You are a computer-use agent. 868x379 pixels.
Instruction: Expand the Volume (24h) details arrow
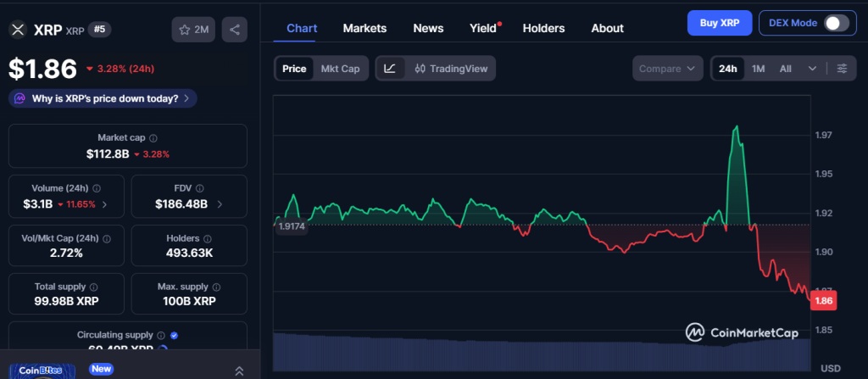(104, 204)
